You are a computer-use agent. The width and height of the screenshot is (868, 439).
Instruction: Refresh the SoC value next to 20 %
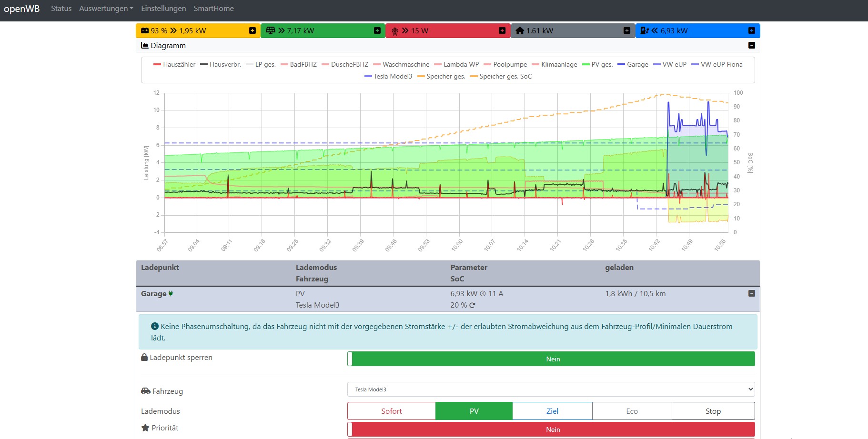[x=472, y=305]
